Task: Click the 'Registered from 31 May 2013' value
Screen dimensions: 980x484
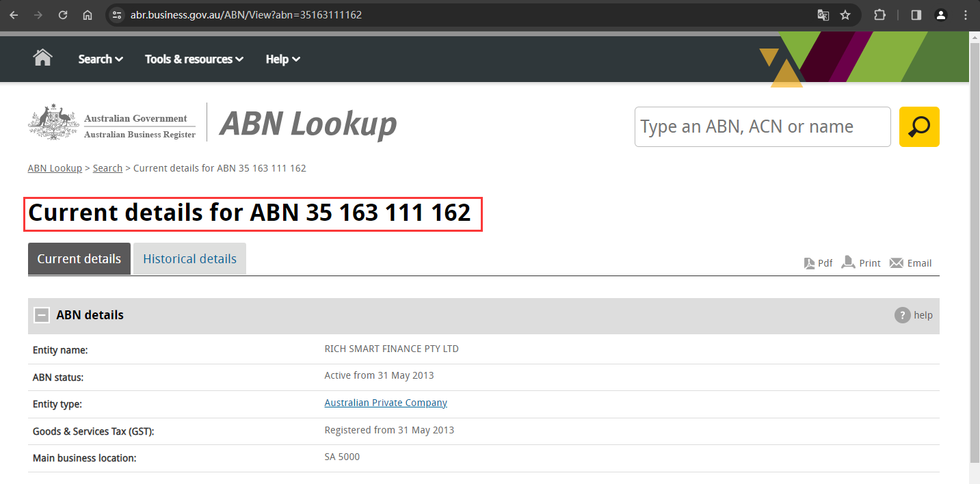Action: [389, 430]
